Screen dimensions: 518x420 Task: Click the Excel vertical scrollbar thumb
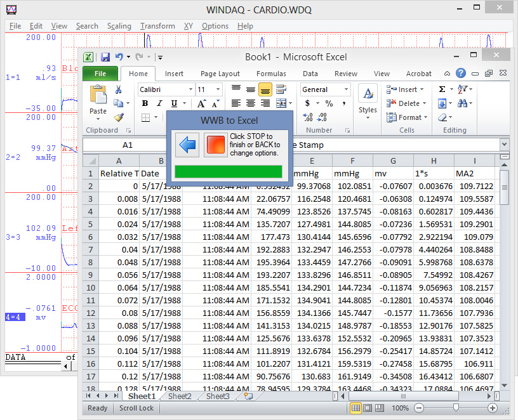tap(505, 187)
